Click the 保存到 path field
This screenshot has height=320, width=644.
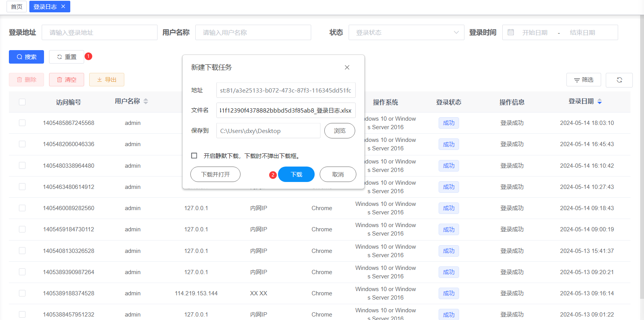(x=268, y=131)
